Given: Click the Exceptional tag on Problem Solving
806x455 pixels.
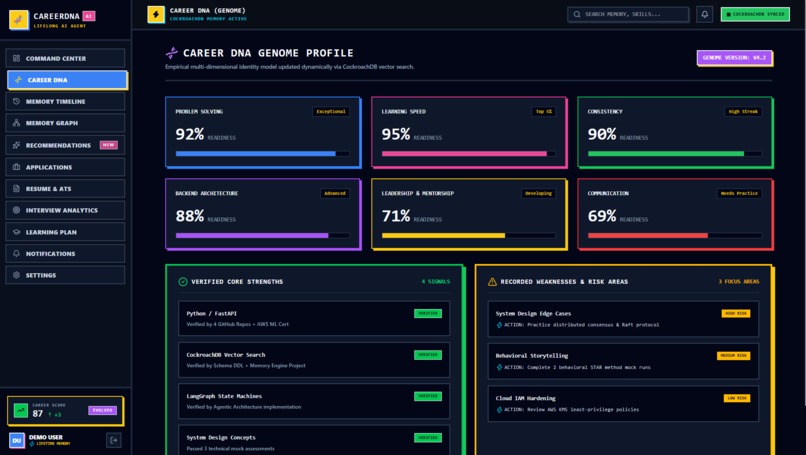Looking at the screenshot, I should [331, 112].
